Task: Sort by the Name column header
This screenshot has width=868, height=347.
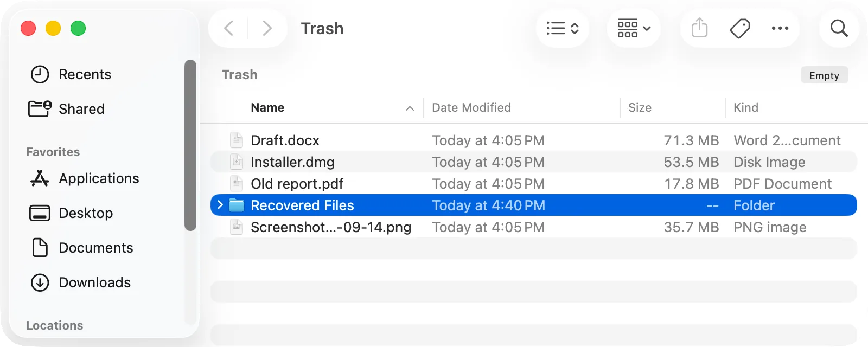Action: pyautogui.click(x=267, y=107)
